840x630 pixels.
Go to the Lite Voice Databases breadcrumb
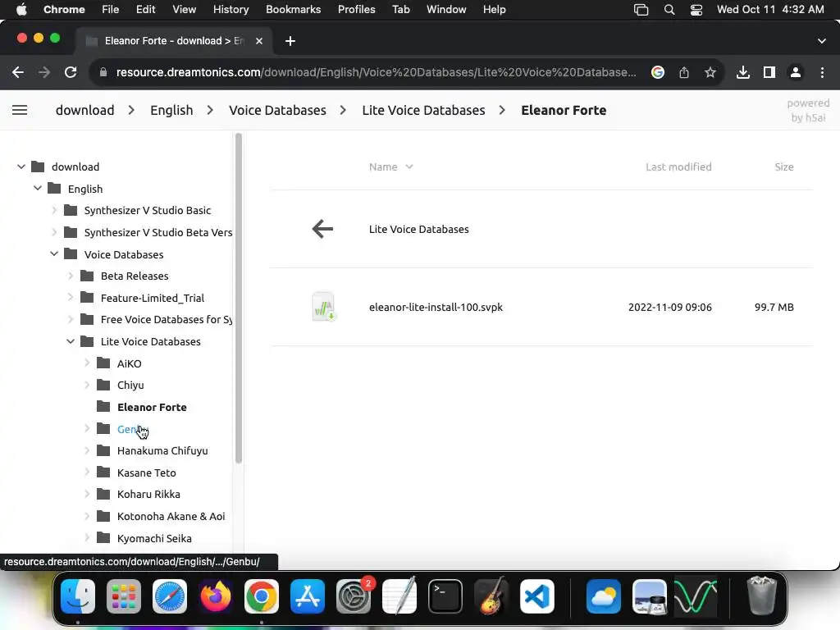[423, 111]
